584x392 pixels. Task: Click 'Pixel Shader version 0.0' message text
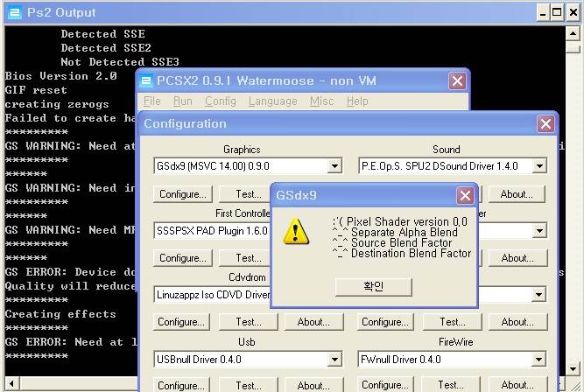click(407, 222)
